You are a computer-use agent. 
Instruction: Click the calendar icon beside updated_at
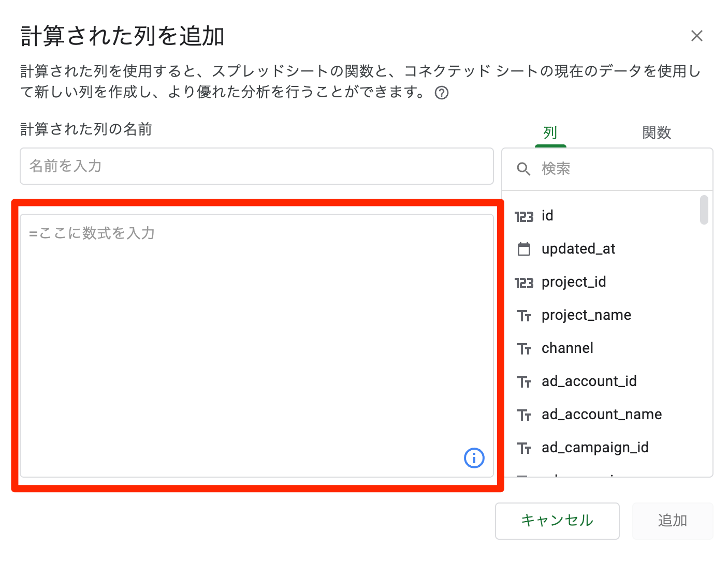tap(523, 249)
